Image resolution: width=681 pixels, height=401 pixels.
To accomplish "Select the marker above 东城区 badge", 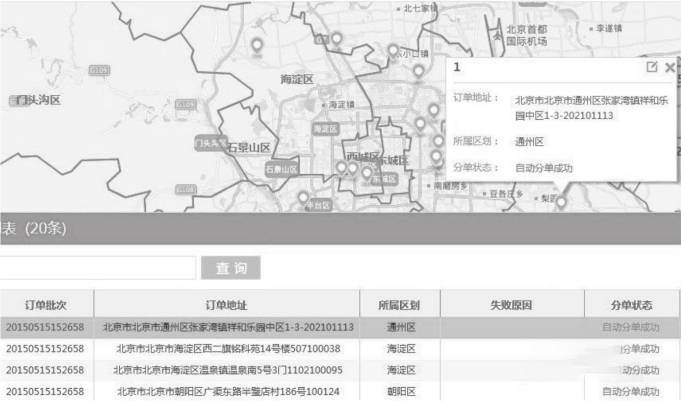I will click(x=367, y=174).
